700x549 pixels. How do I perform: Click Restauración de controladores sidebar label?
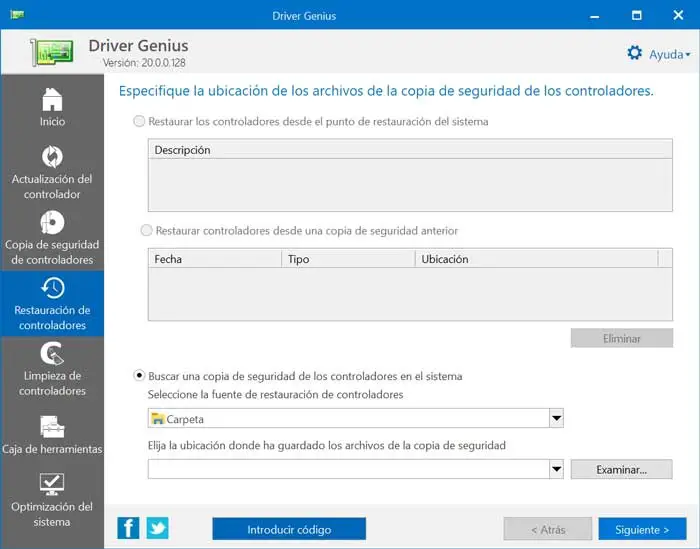[x=52, y=318]
